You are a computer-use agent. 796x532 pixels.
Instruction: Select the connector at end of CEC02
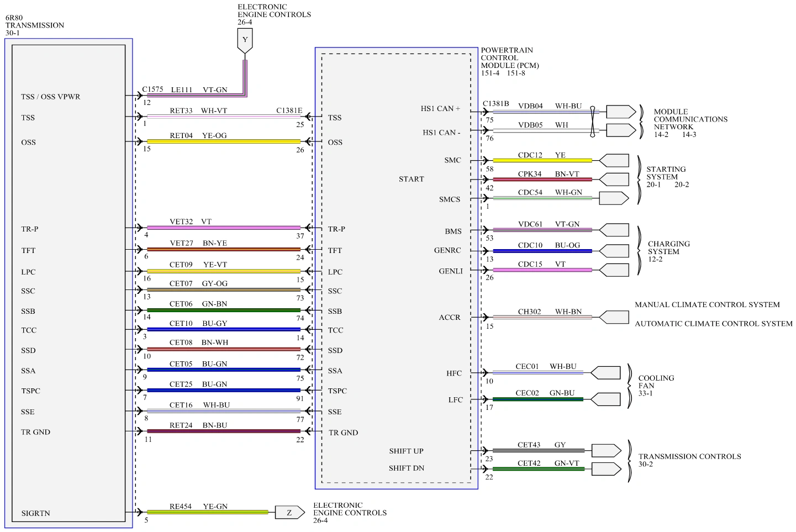pyautogui.click(x=605, y=399)
